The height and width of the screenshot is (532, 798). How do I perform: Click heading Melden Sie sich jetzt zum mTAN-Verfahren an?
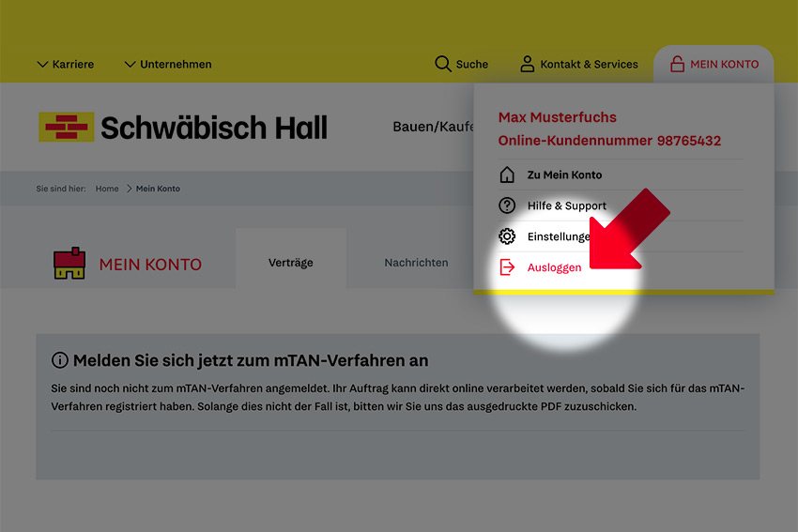click(x=251, y=360)
